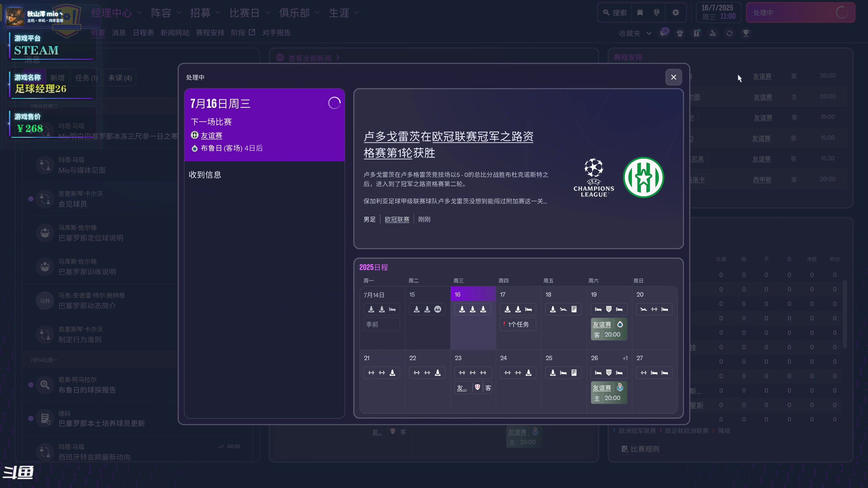Expand the 俱乐部 menu chevron
Screen dimensions: 868x488
click(317, 13)
